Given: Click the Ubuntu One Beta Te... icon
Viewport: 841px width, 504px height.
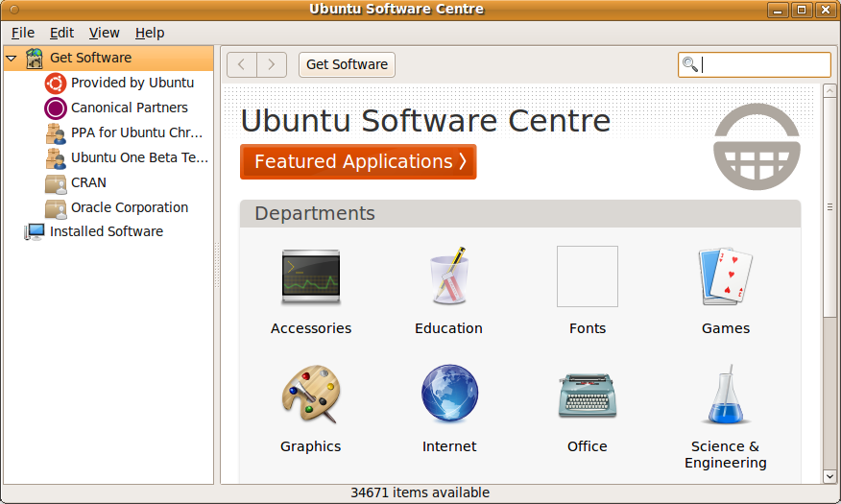Looking at the screenshot, I should click(x=56, y=157).
